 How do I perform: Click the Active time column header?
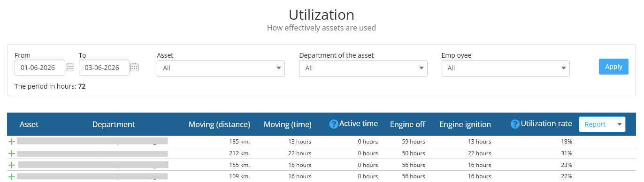[359, 124]
